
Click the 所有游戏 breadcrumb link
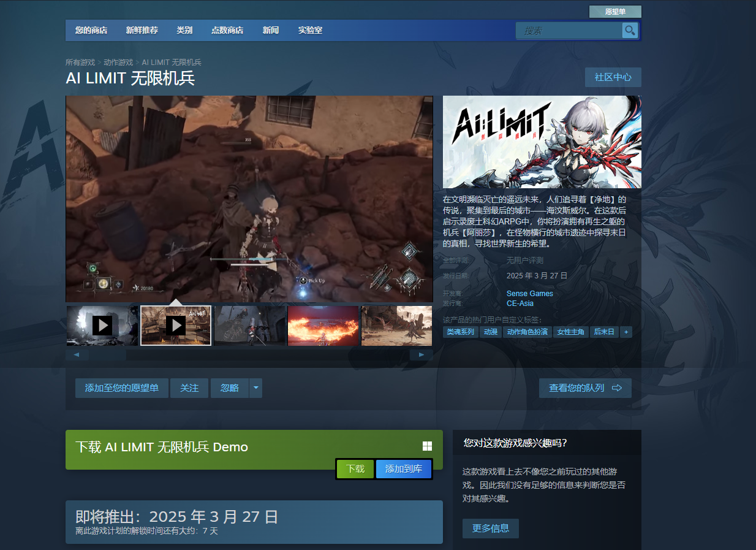[80, 63]
